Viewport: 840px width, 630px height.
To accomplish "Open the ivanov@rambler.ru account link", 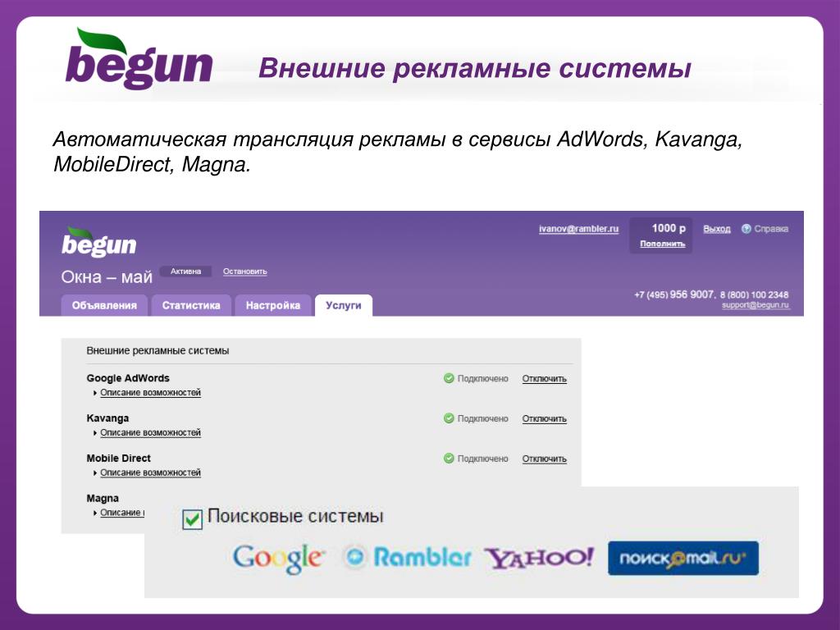I will 578,229.
